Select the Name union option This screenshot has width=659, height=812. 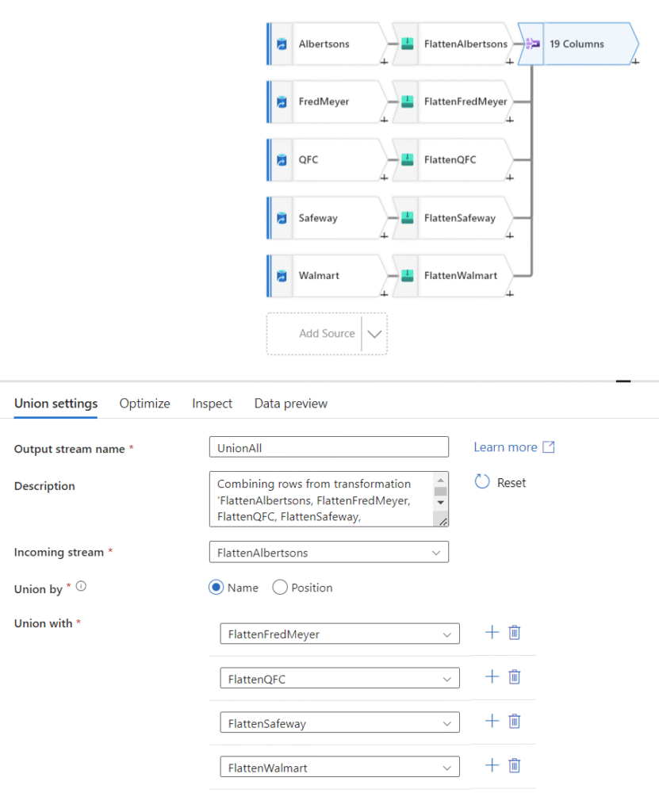tap(216, 588)
